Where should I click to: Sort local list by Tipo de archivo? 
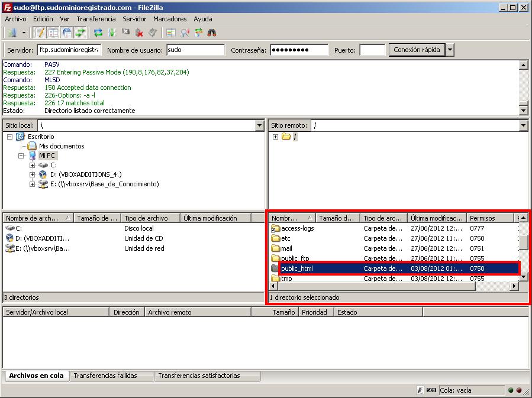[150, 218]
